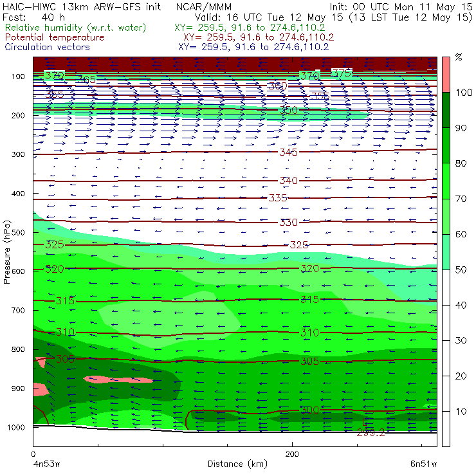Click the 'Pressure (hPa)' vertical axis title
This screenshot has width=476, height=476.
click(6, 252)
